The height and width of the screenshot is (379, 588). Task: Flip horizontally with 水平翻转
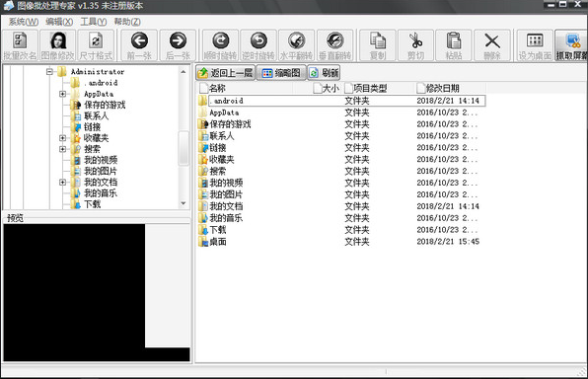pos(297,45)
